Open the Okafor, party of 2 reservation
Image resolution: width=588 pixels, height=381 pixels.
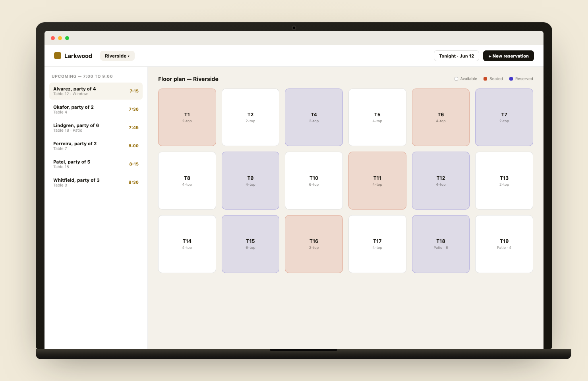pos(96,109)
